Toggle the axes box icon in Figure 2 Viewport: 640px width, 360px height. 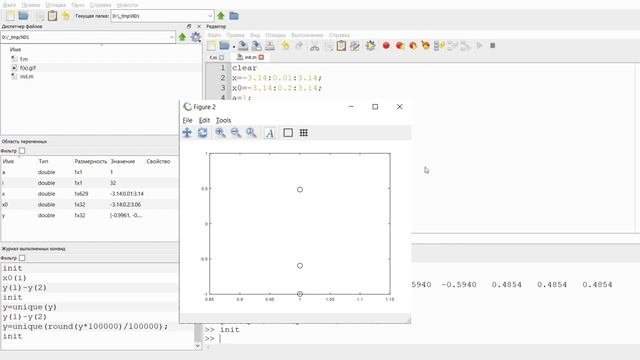tap(288, 133)
